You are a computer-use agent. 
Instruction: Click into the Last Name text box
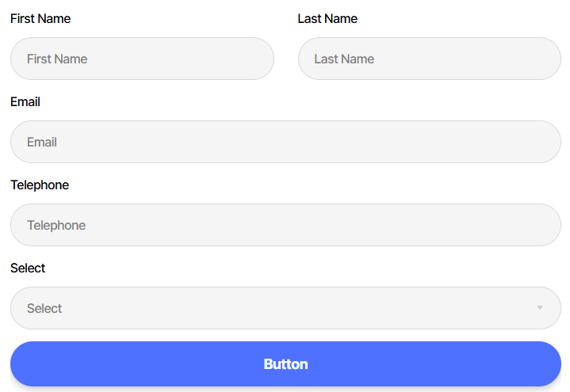429,59
